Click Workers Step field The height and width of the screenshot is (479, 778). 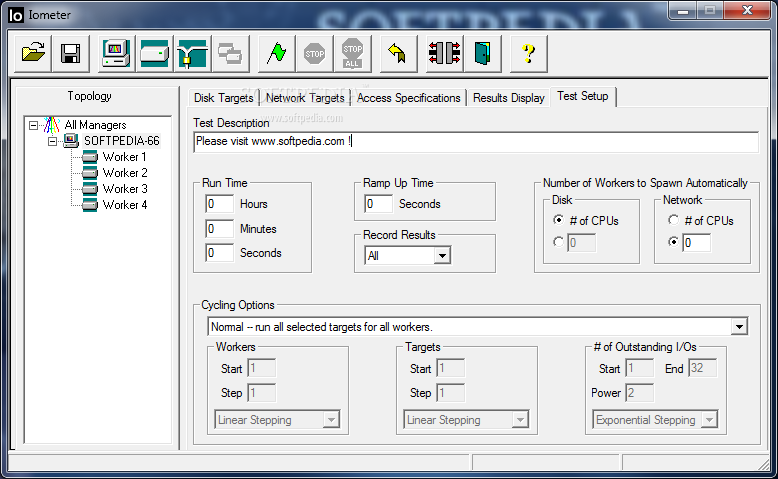pos(261,393)
